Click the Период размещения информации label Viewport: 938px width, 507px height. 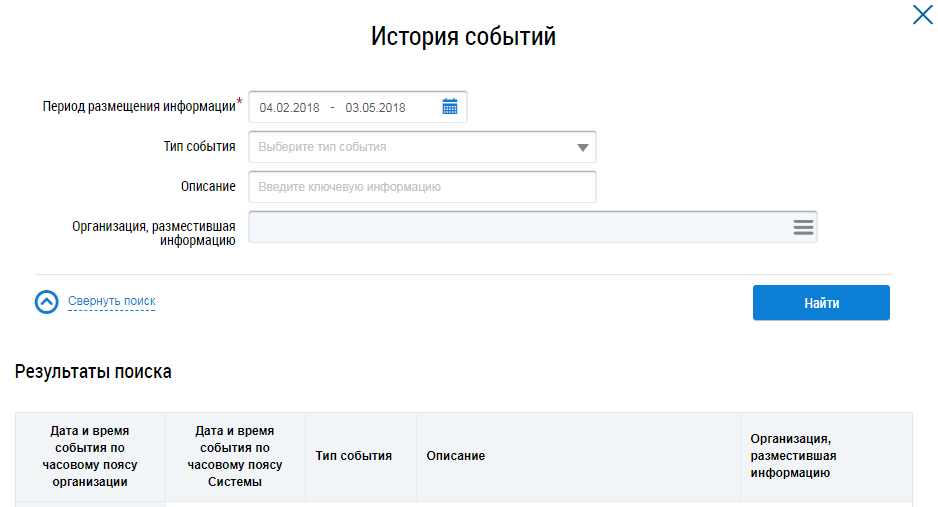click(139, 106)
